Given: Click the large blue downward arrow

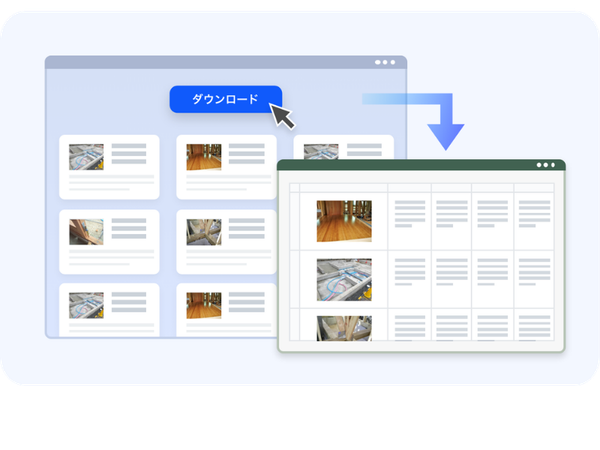Looking at the screenshot, I should (x=445, y=130).
